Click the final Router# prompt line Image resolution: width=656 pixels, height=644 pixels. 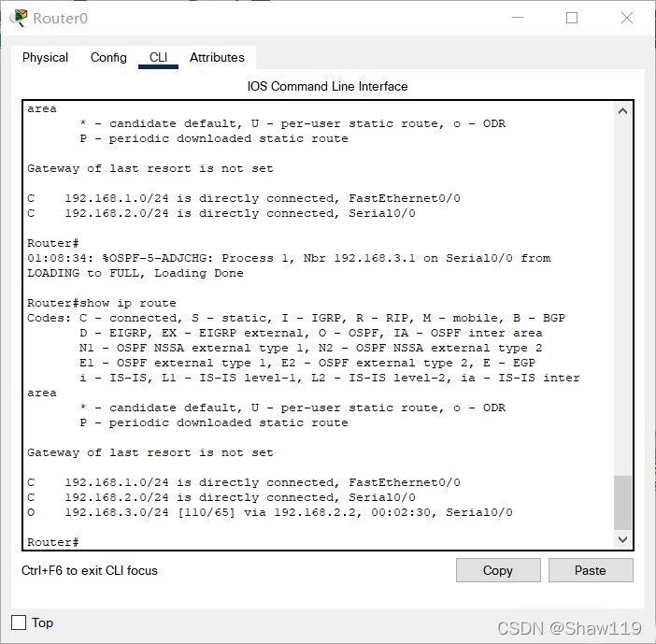coord(53,542)
